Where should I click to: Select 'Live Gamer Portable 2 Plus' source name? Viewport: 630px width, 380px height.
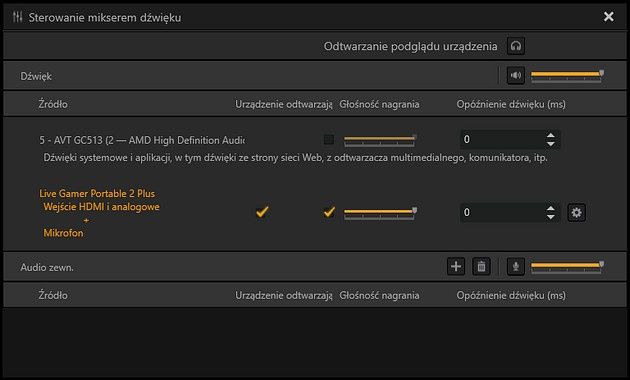click(x=97, y=194)
